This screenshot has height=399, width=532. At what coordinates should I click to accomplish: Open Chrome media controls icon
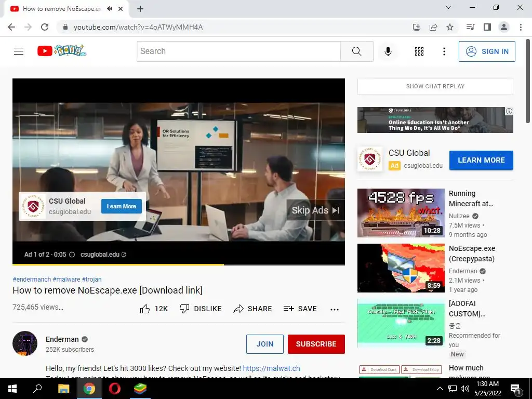pyautogui.click(x=470, y=27)
